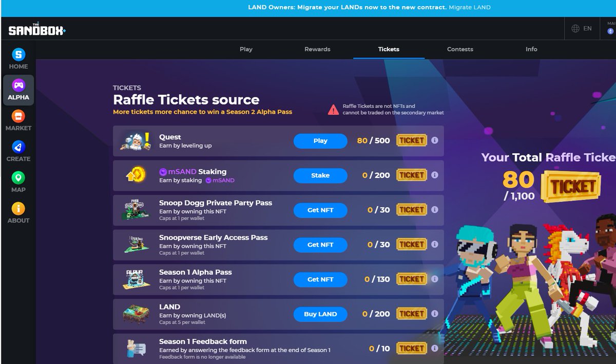Click info icon for Snoopverse Early Access Pass
Screen dimensions: 616x364
click(x=434, y=244)
